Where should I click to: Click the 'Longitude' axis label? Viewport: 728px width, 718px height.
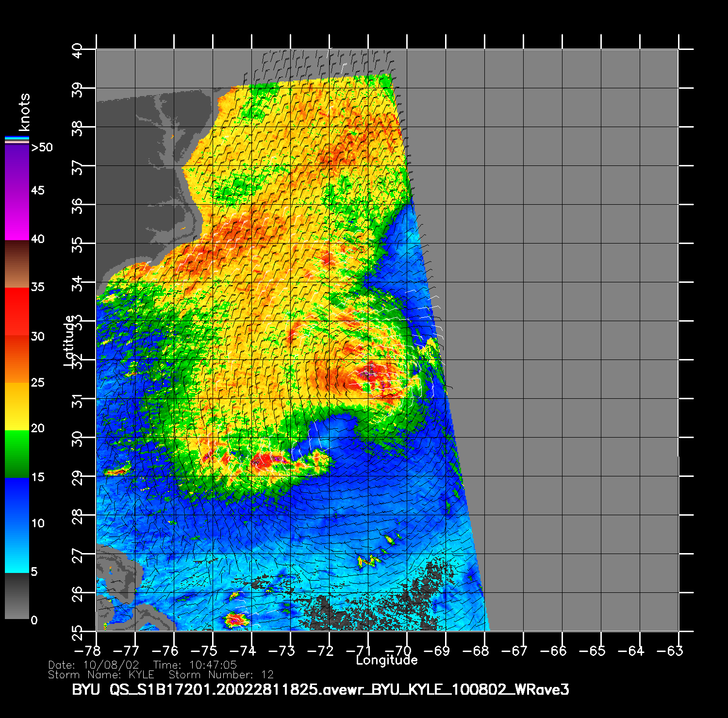click(387, 660)
